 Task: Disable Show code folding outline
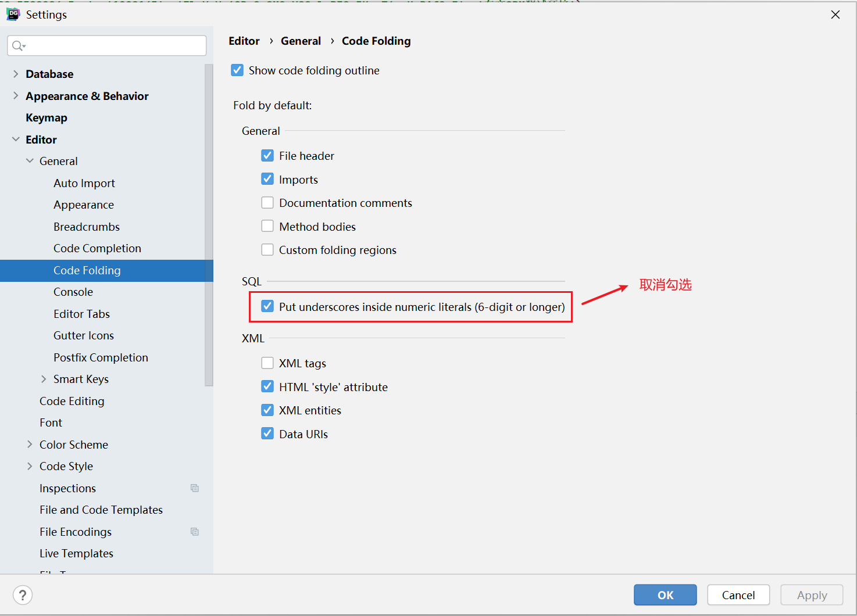(237, 70)
